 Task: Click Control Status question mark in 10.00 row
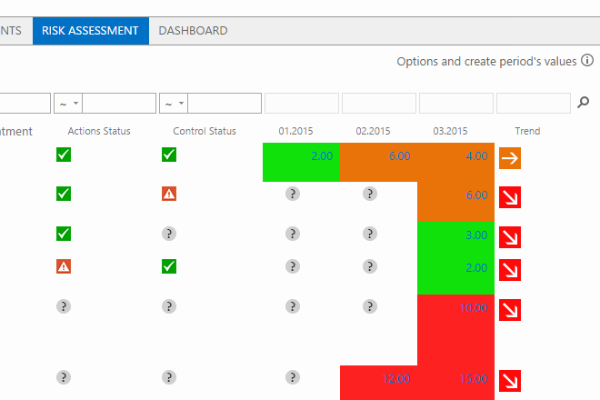pyautogui.click(x=169, y=306)
